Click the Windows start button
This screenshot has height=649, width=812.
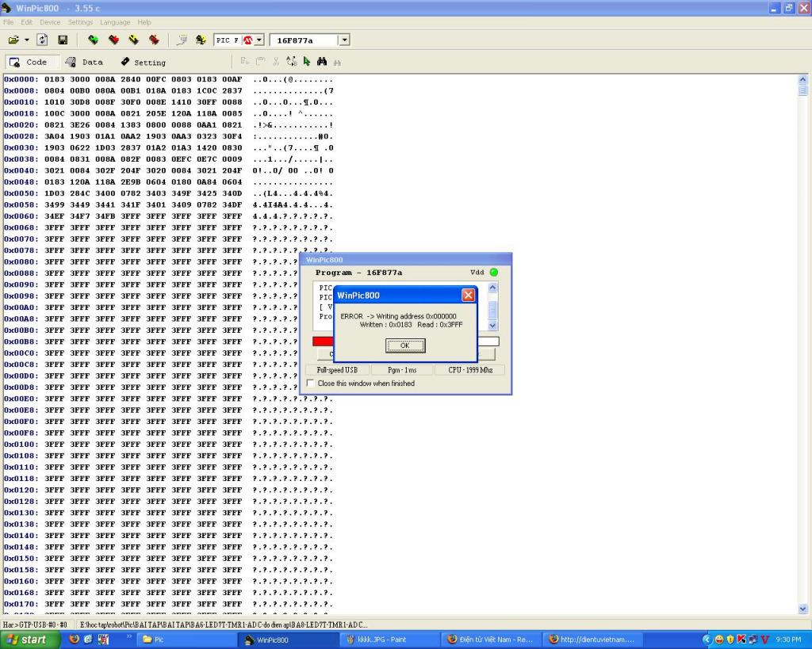[x=29, y=639]
